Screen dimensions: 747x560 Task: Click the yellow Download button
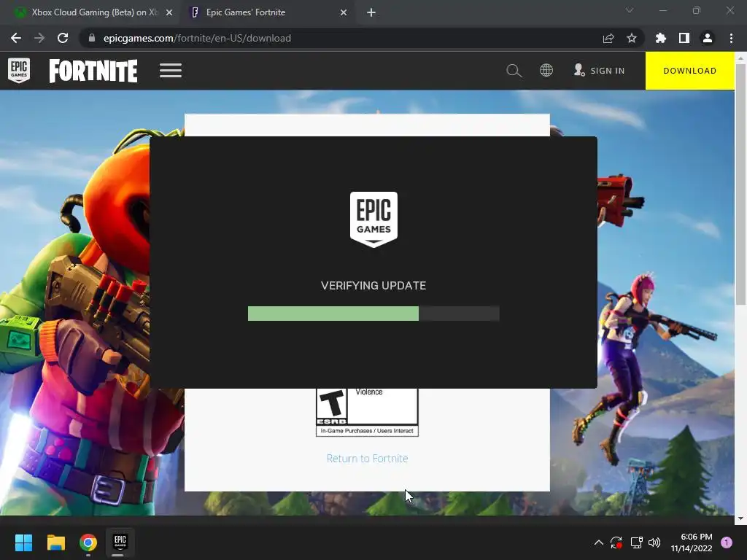(x=690, y=71)
